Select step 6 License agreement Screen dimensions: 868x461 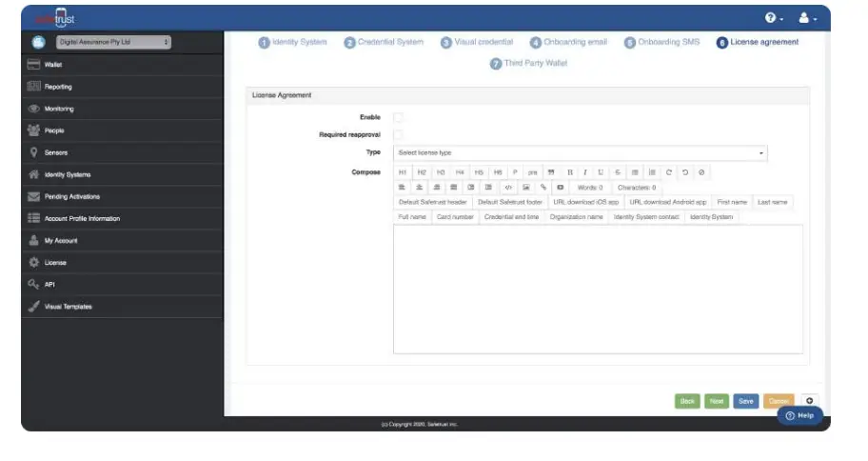click(758, 42)
